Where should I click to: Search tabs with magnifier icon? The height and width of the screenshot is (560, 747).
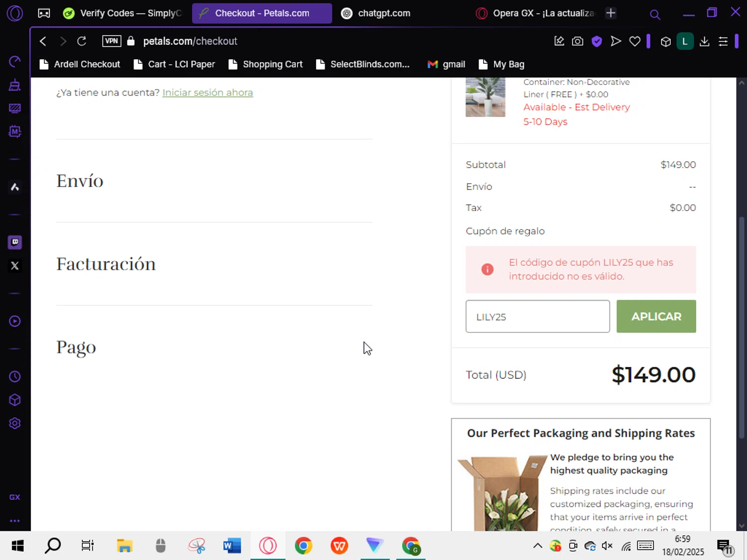(x=655, y=14)
